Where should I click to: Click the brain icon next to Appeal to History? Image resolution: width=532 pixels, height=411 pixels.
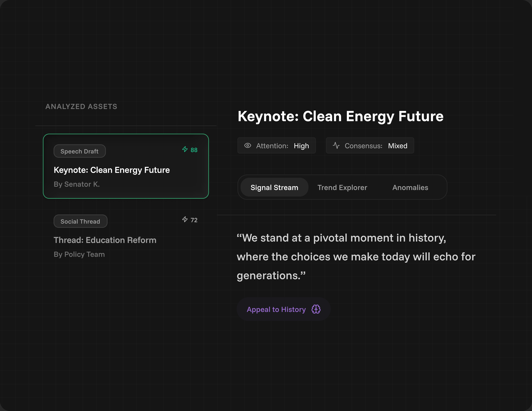[316, 309]
